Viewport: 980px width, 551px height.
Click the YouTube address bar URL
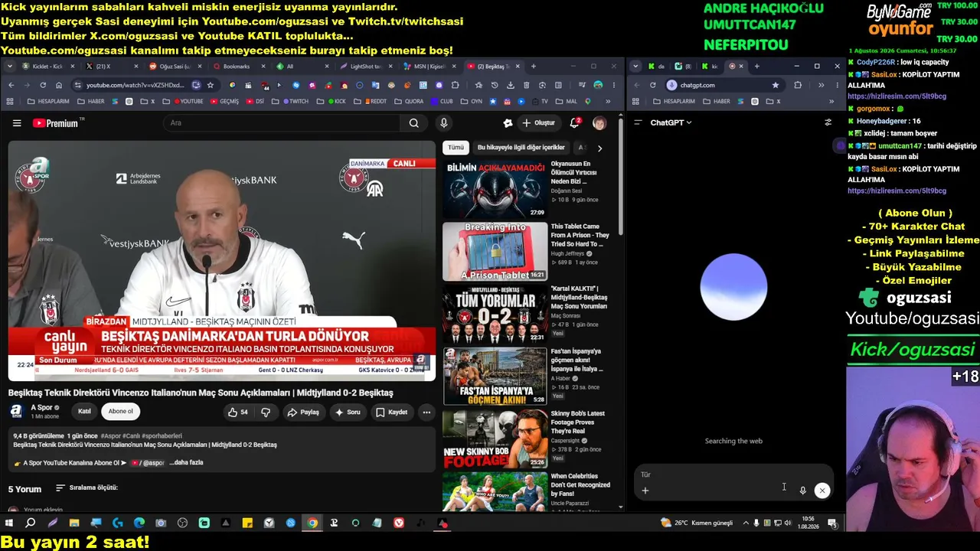click(135, 85)
